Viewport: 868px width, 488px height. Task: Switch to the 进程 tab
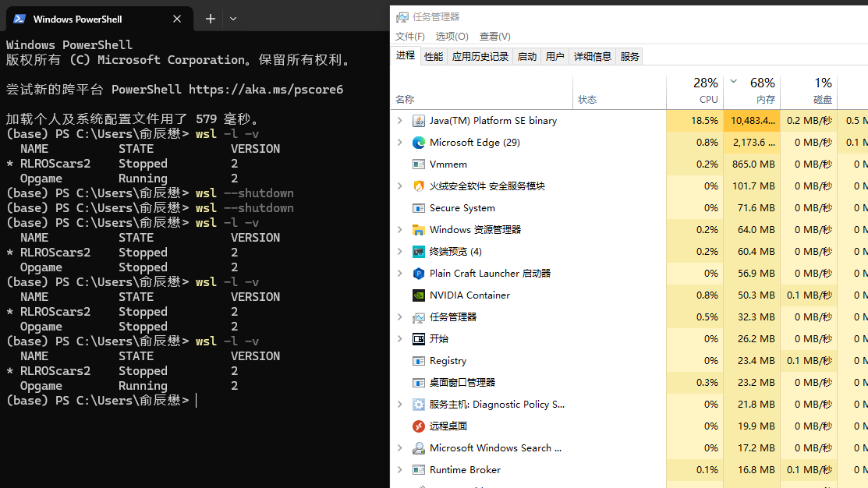(406, 55)
